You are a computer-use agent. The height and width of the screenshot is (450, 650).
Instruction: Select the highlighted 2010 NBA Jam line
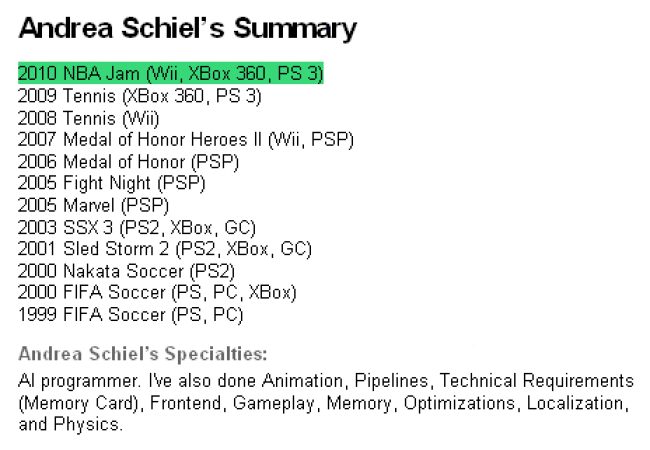[x=170, y=73]
